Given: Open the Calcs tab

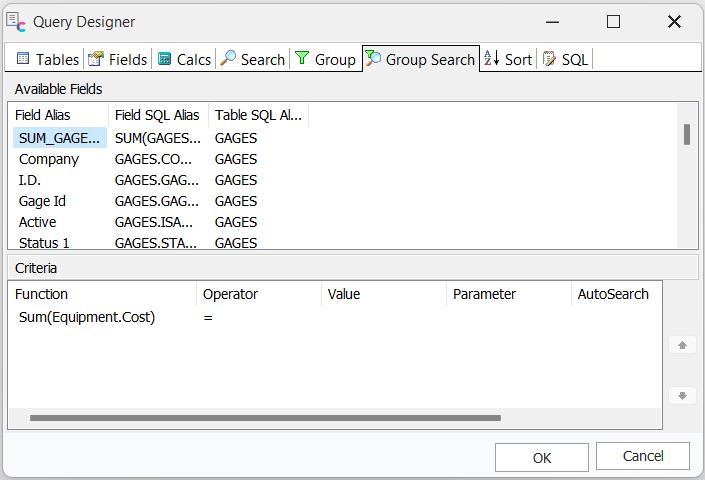Looking at the screenshot, I should 184,59.
